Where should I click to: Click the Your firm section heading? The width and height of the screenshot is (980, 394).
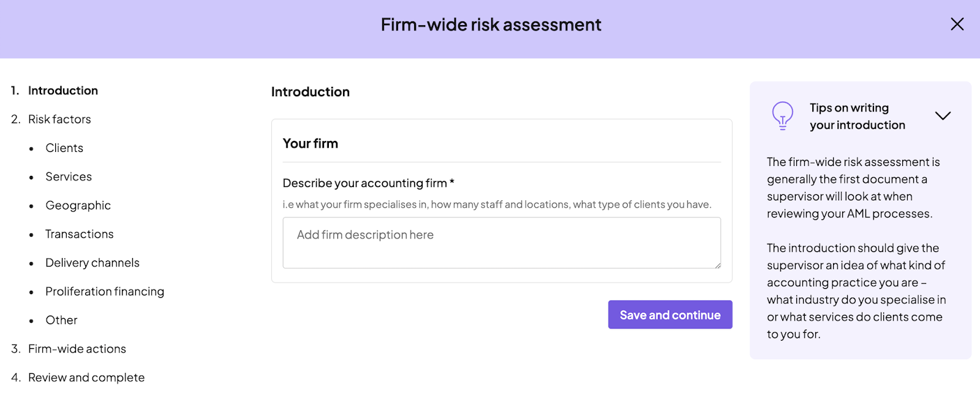(311, 143)
